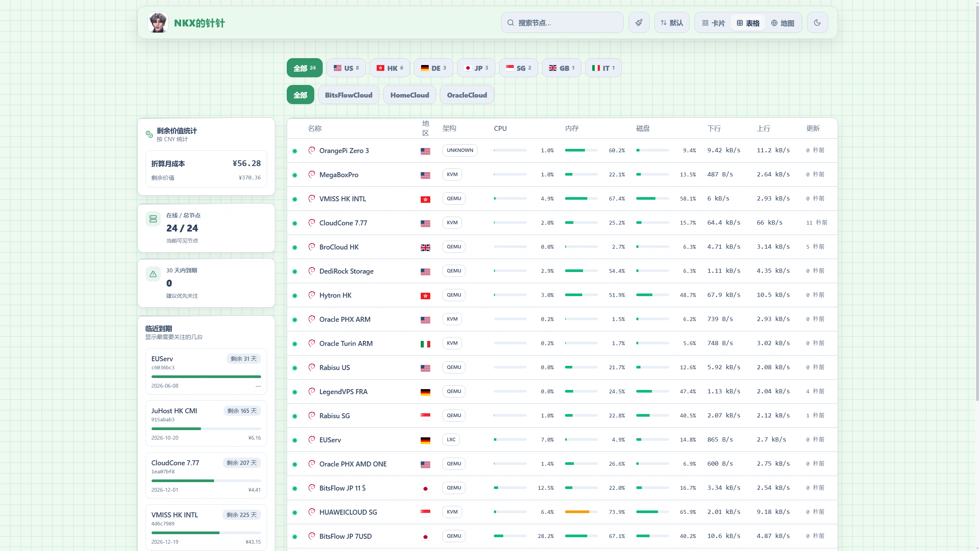Open the 默认 sort dropdown
980x551 pixels.
672,23
